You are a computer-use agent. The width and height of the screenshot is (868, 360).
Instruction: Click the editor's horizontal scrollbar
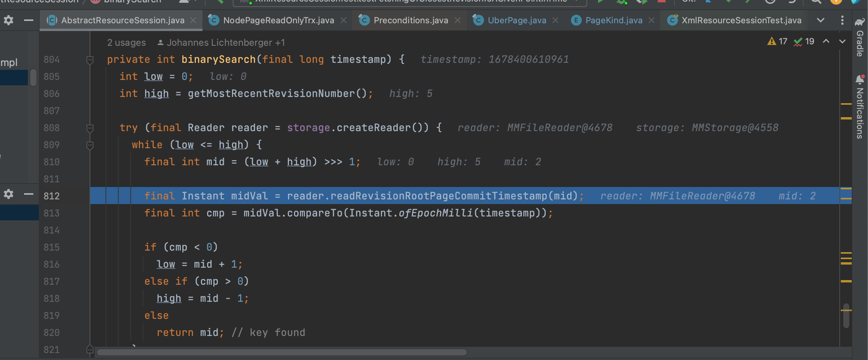click(282, 352)
